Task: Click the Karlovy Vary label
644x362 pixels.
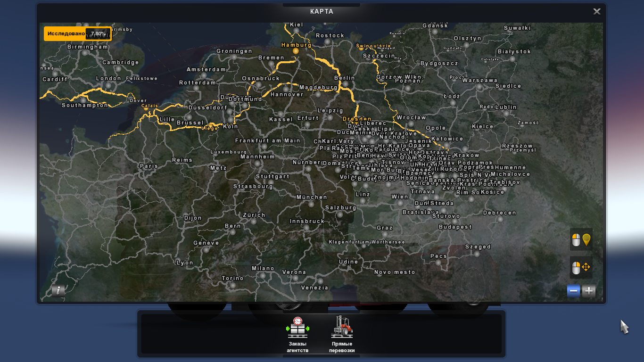Action: point(338,141)
